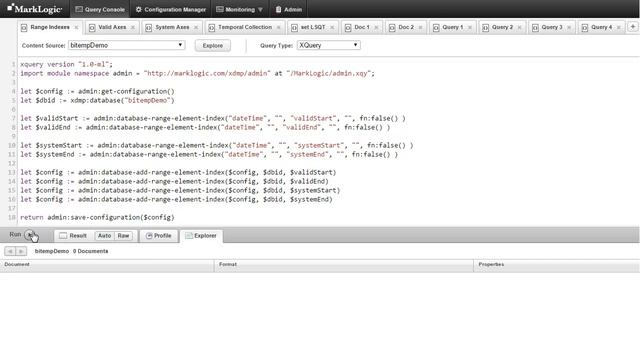Click the Explore button
Image resolution: width=640 pixels, height=360 pixels.
coord(213,46)
